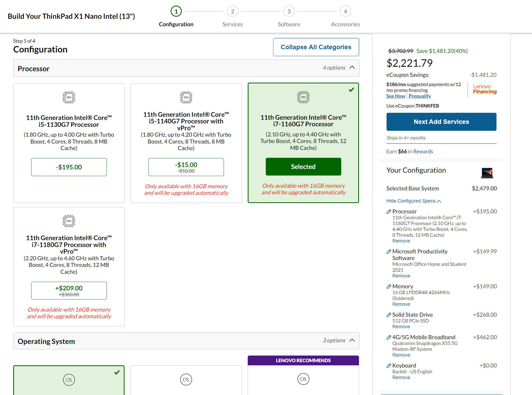This screenshot has width=532, height=395.
Task: Remove the Processor upgrade
Action: [401, 241]
